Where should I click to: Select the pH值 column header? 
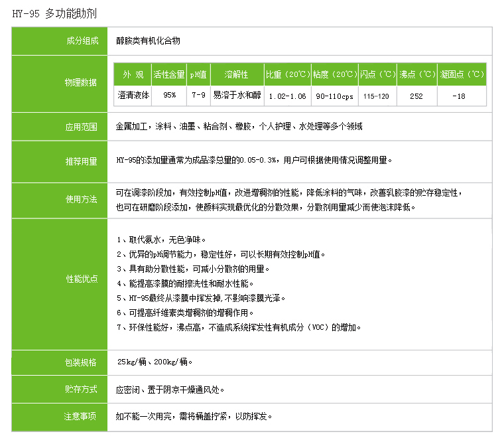click(198, 74)
